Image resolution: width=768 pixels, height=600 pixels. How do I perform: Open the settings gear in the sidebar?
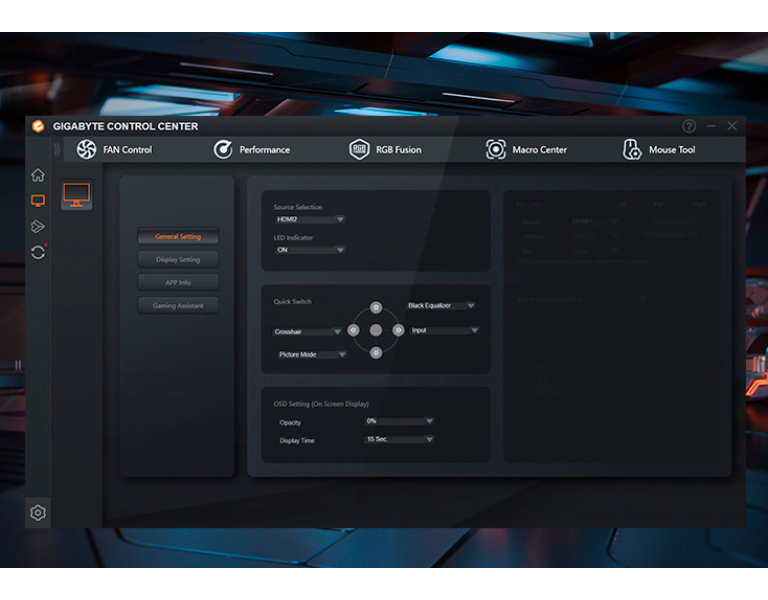click(x=38, y=513)
